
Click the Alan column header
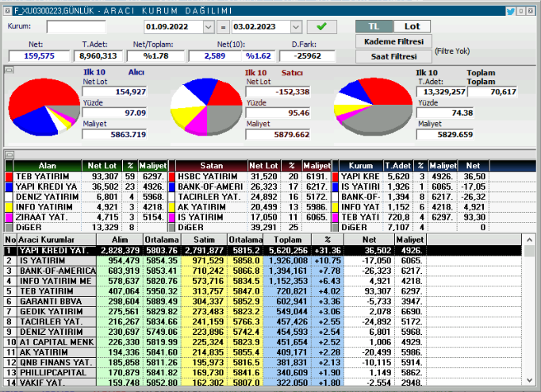pyautogui.click(x=48, y=166)
